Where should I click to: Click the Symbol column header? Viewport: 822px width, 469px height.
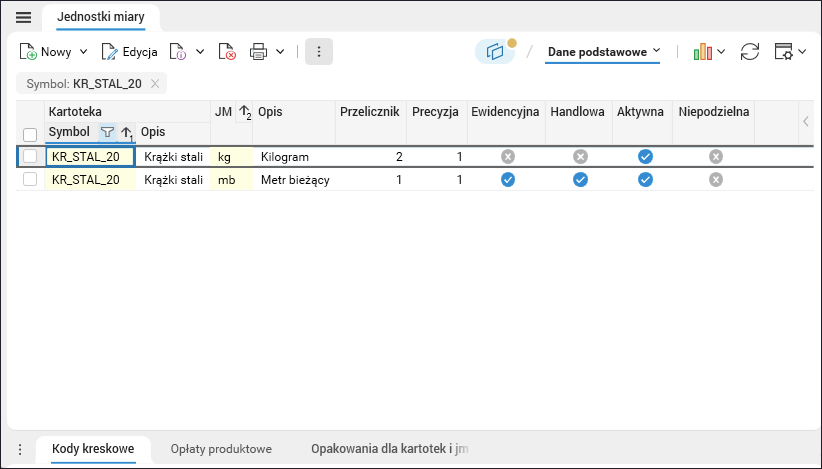(x=69, y=132)
